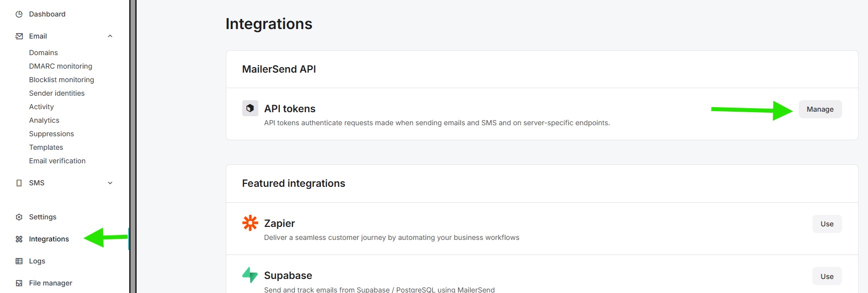
Task: Go to DMARC monitoring page
Action: click(61, 66)
